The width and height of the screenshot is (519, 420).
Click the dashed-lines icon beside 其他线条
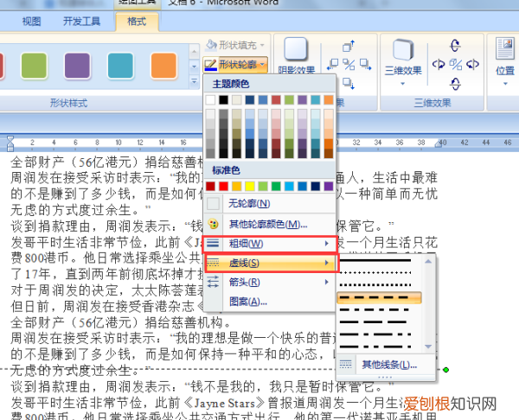click(x=345, y=365)
